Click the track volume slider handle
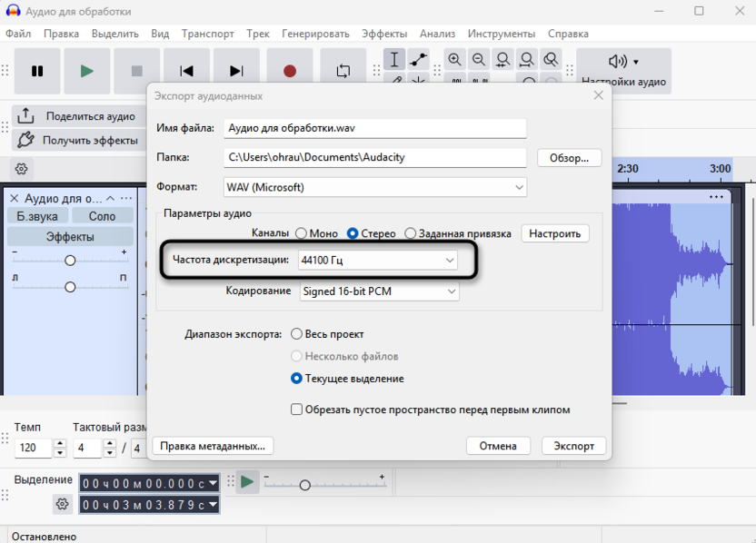 [x=70, y=261]
